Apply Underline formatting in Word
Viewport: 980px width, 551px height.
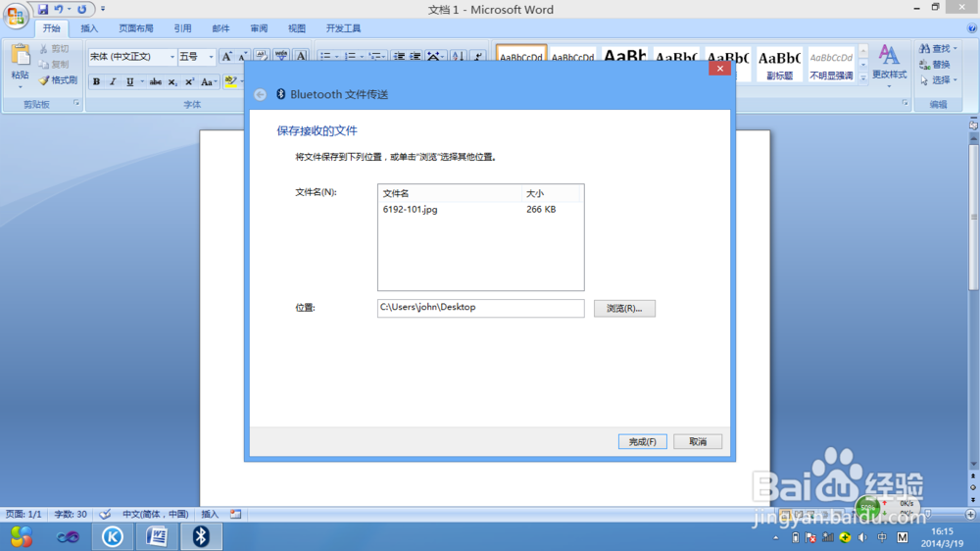click(x=129, y=82)
